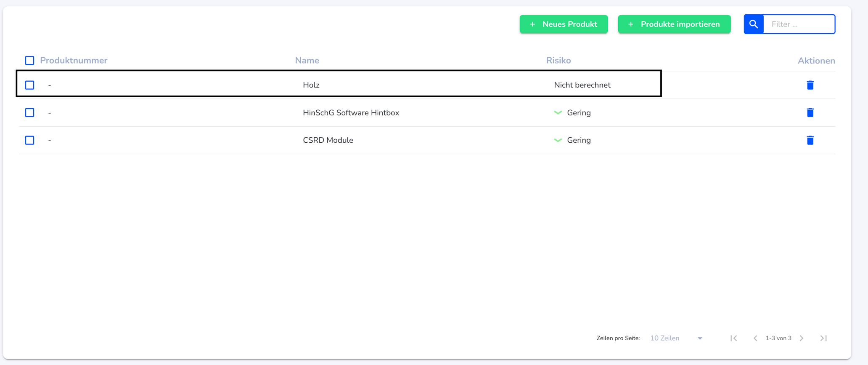This screenshot has width=868, height=365.
Task: Sort by the Produktnummer column header
Action: coord(74,61)
